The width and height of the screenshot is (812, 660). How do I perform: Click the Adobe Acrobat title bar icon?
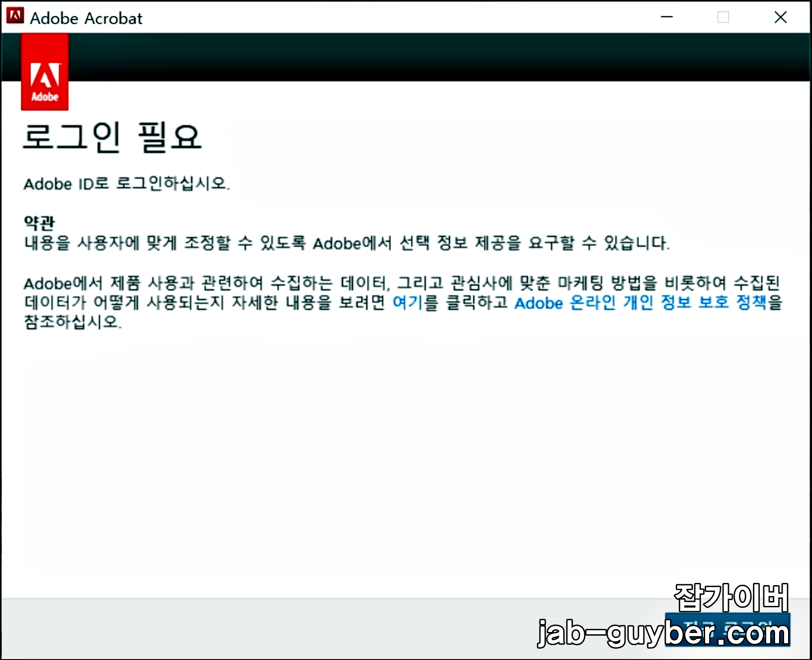point(15,16)
